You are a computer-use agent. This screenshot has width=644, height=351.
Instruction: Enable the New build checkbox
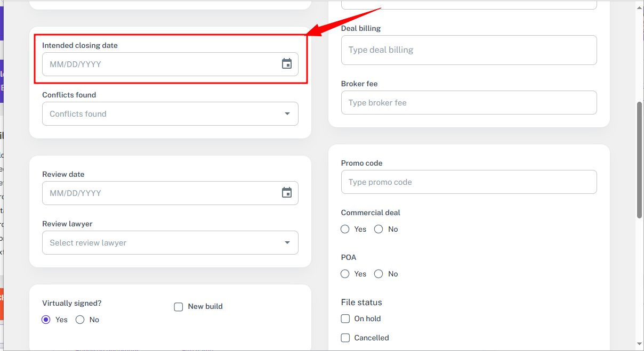click(179, 307)
